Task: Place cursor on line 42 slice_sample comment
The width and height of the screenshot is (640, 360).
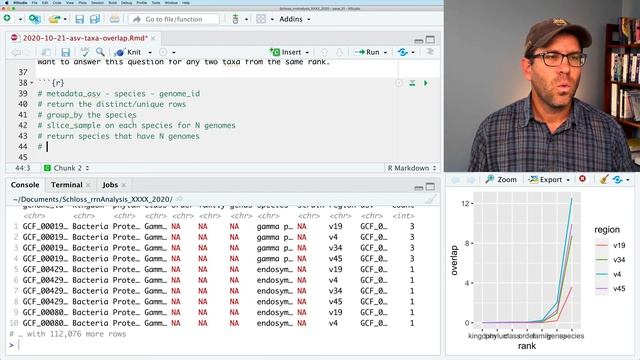Action: (137, 125)
